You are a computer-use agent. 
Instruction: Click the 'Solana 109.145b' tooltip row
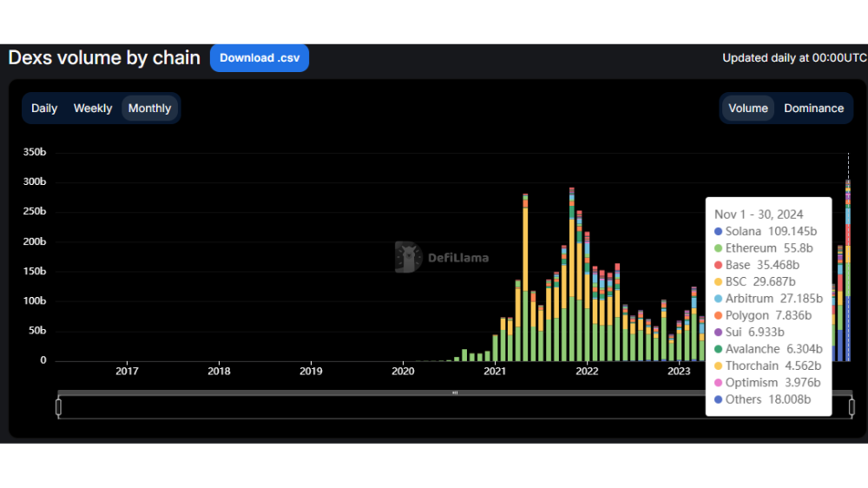pyautogui.click(x=766, y=232)
